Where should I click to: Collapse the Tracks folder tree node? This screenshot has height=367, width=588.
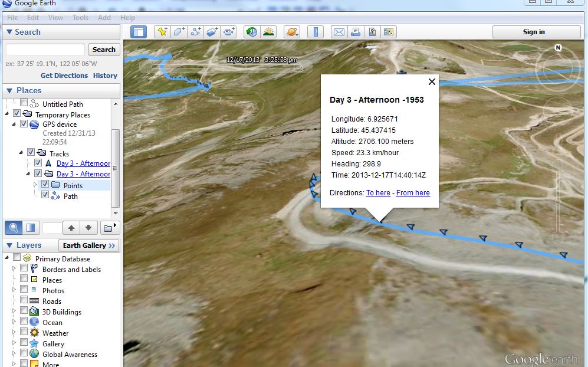click(21, 152)
